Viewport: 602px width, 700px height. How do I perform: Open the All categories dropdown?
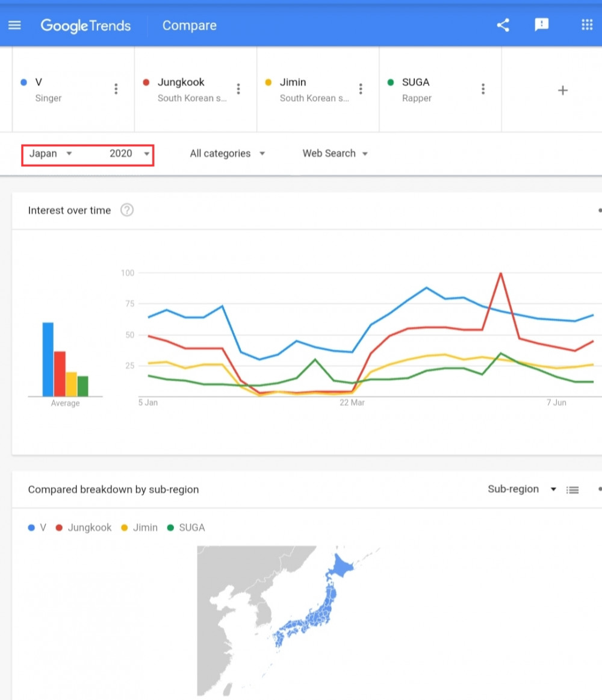227,154
